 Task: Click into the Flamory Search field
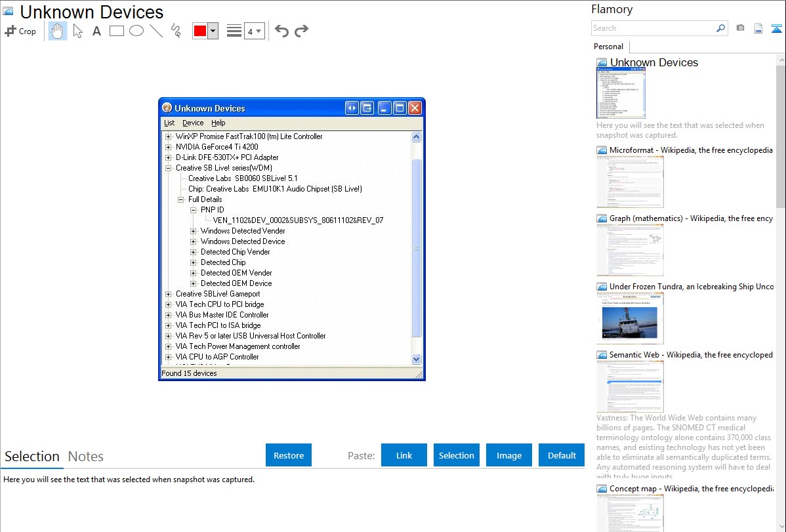pyautogui.click(x=653, y=28)
